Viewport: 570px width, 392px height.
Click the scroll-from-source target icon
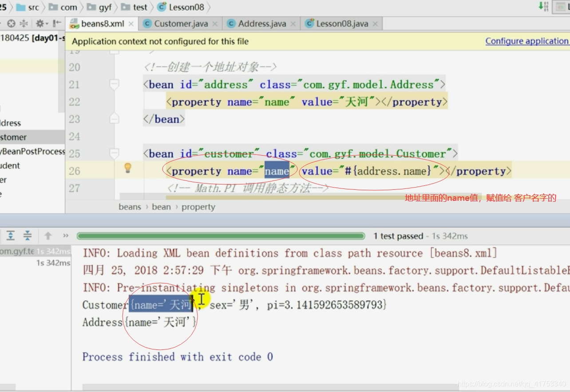click(x=12, y=24)
